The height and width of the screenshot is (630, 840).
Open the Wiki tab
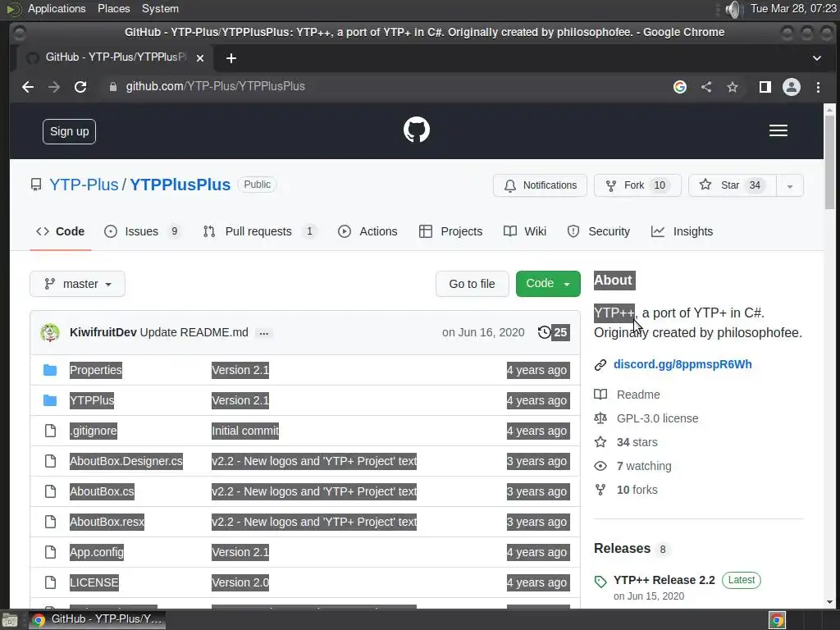pyautogui.click(x=525, y=231)
